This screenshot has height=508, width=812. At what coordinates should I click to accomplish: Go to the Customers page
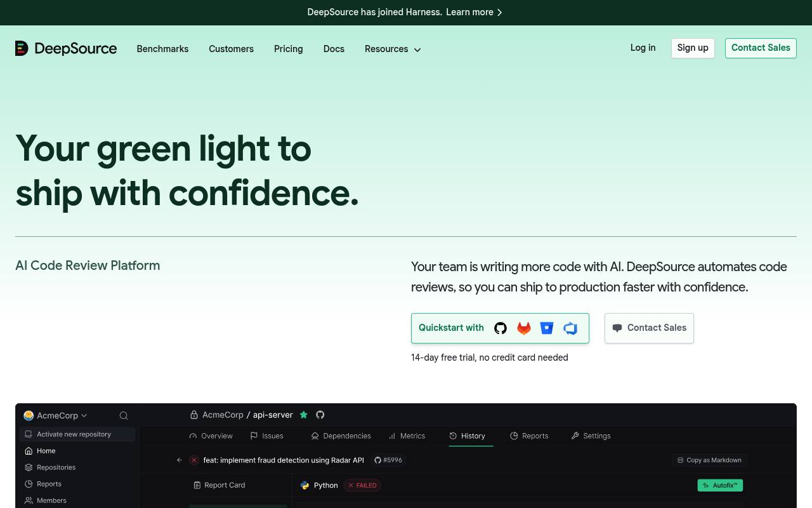click(231, 49)
